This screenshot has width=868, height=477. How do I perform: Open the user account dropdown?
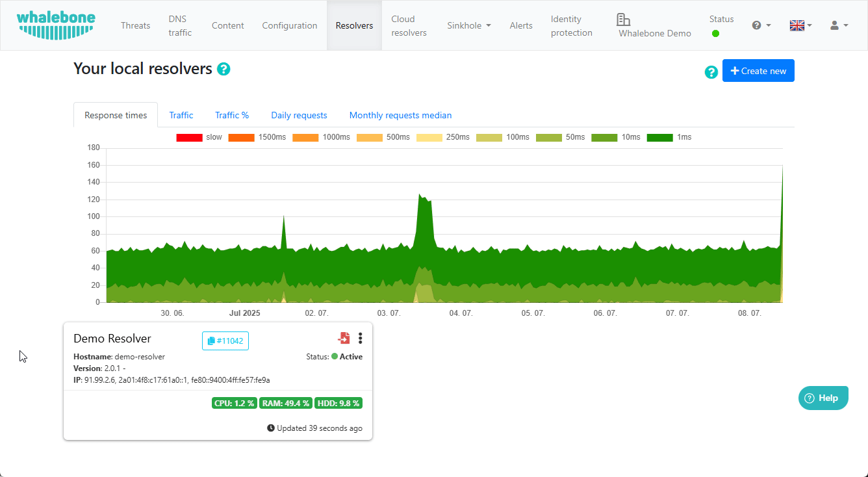coord(839,25)
